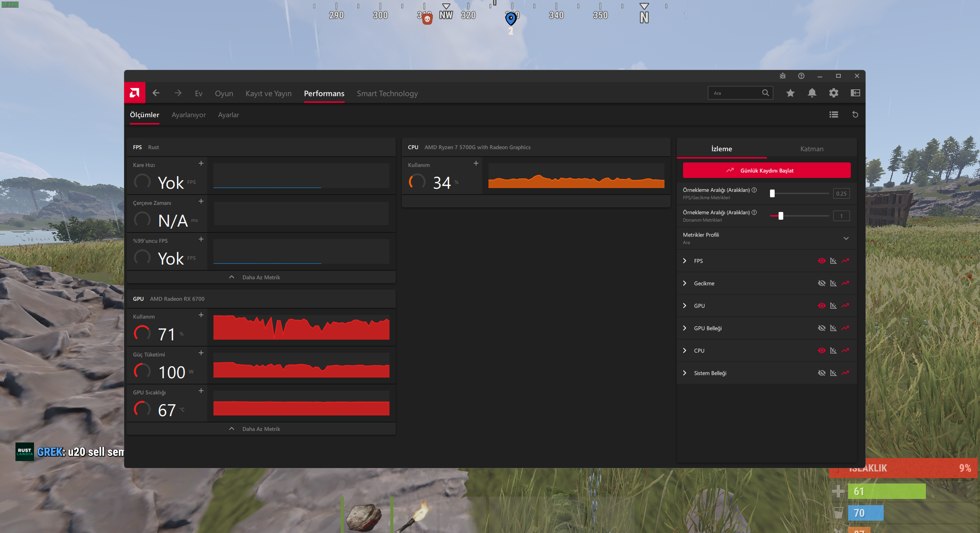Click the GPU Kullanım usage graph
This screenshot has height=533, width=980.
pos(301,327)
